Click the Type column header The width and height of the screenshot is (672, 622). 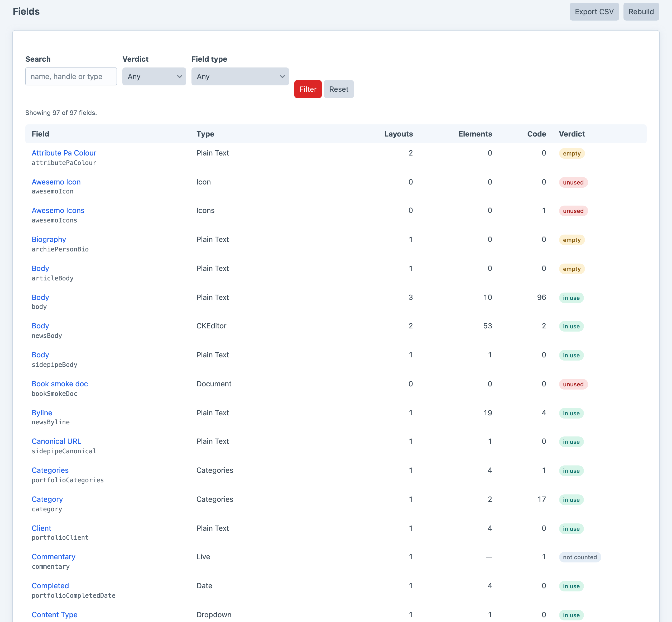coord(205,134)
